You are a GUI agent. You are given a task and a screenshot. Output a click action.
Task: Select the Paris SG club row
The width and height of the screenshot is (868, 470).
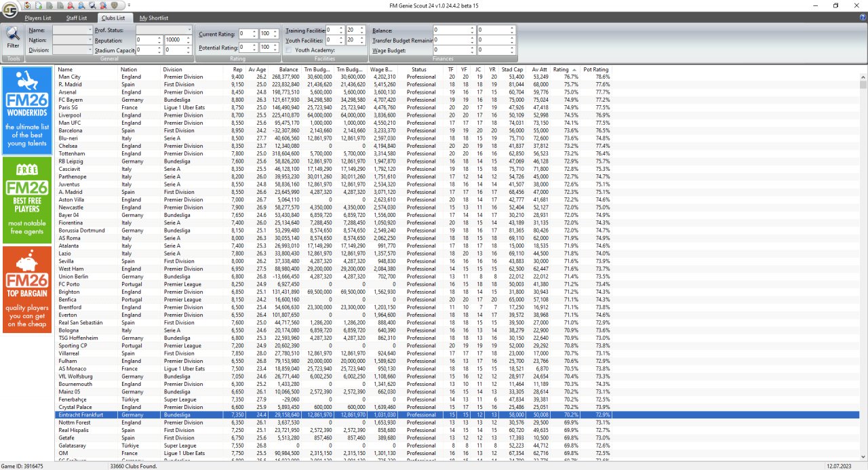[334, 107]
